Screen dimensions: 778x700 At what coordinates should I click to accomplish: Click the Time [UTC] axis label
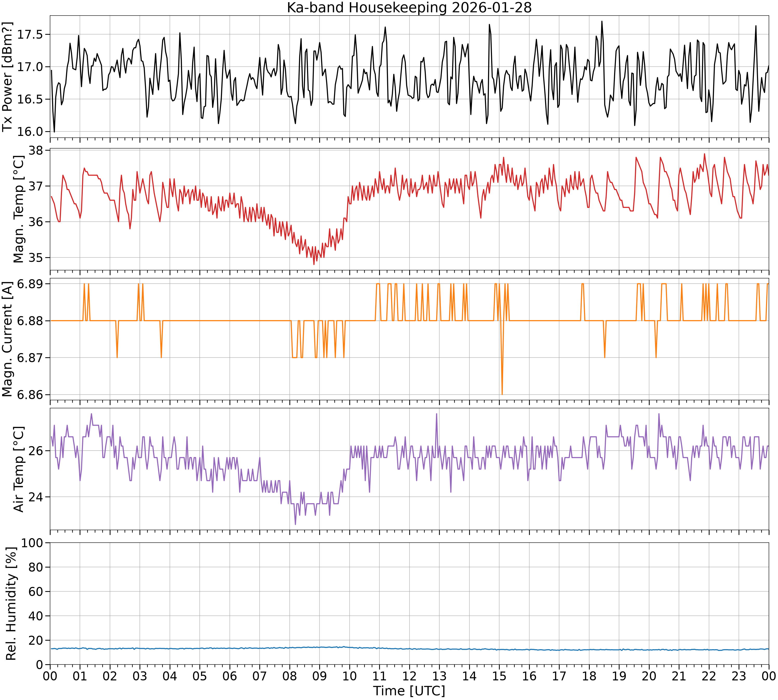(409, 690)
